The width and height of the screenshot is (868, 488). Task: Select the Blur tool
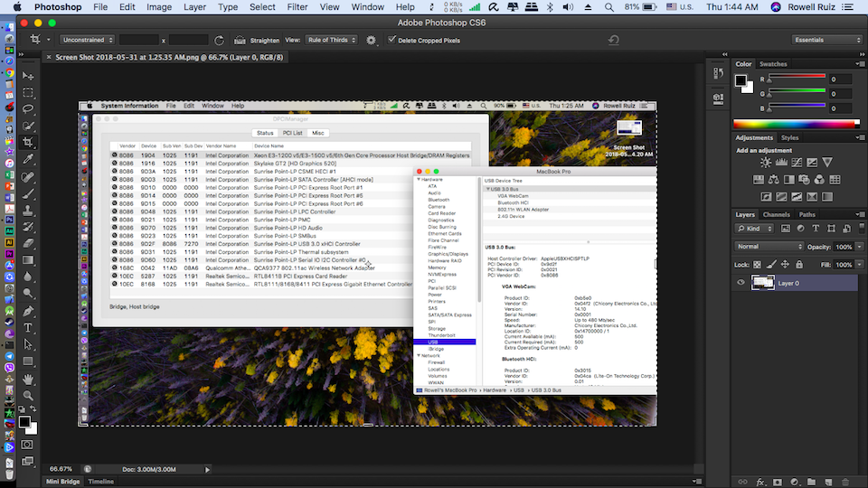coord(28,277)
